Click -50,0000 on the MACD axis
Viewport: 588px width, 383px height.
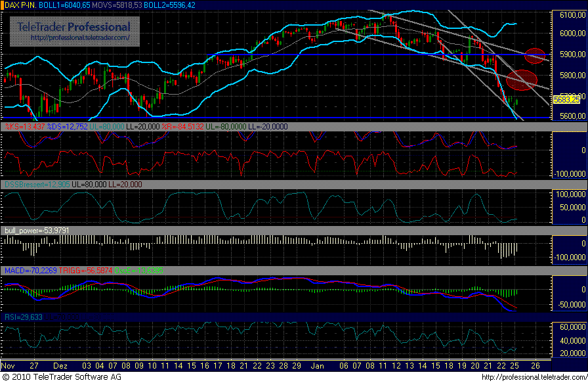pos(571,305)
